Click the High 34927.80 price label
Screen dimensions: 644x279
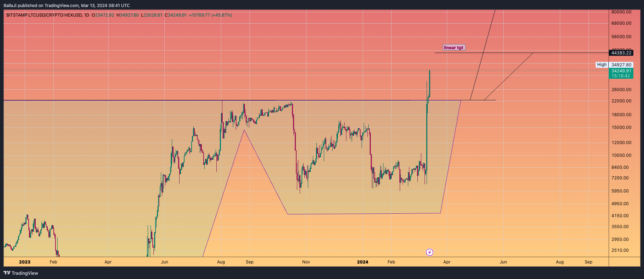click(x=615, y=65)
